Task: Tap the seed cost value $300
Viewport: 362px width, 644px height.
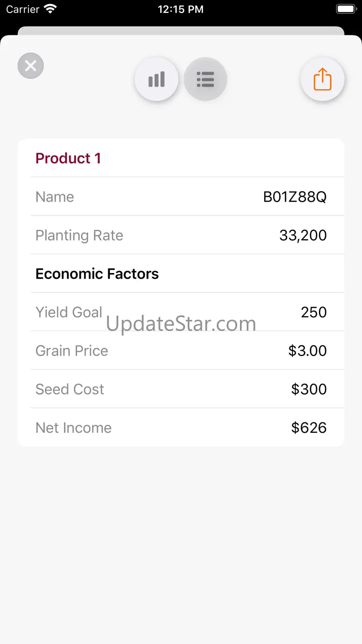Action: [309, 389]
